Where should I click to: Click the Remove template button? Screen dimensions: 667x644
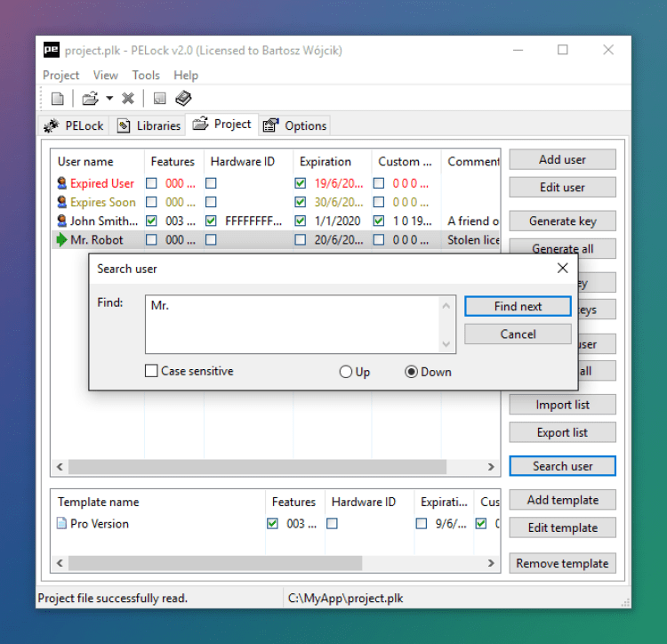pos(562,563)
